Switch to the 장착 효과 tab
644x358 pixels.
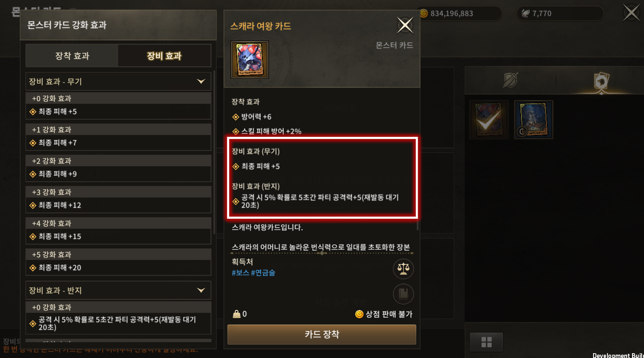[x=72, y=56]
